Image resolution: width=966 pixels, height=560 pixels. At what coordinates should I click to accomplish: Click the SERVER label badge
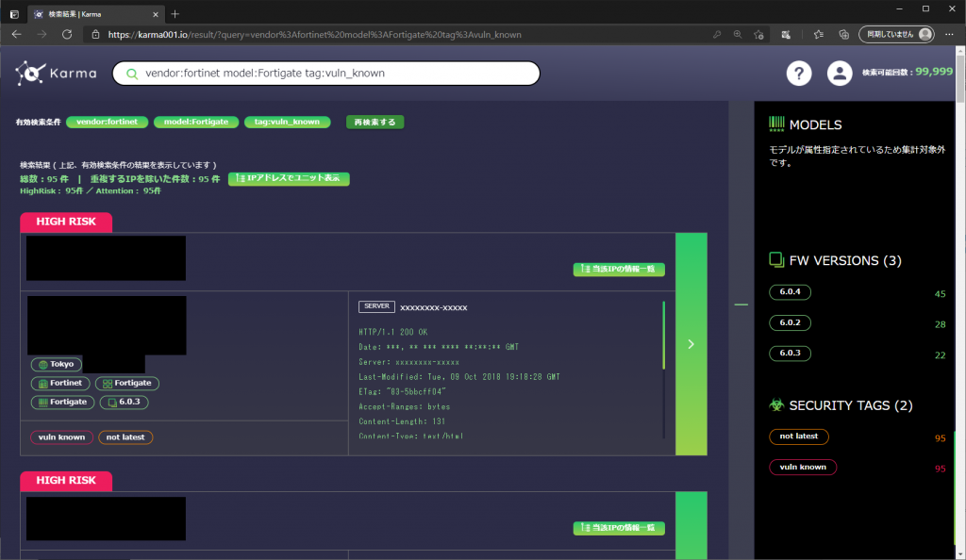tap(376, 306)
